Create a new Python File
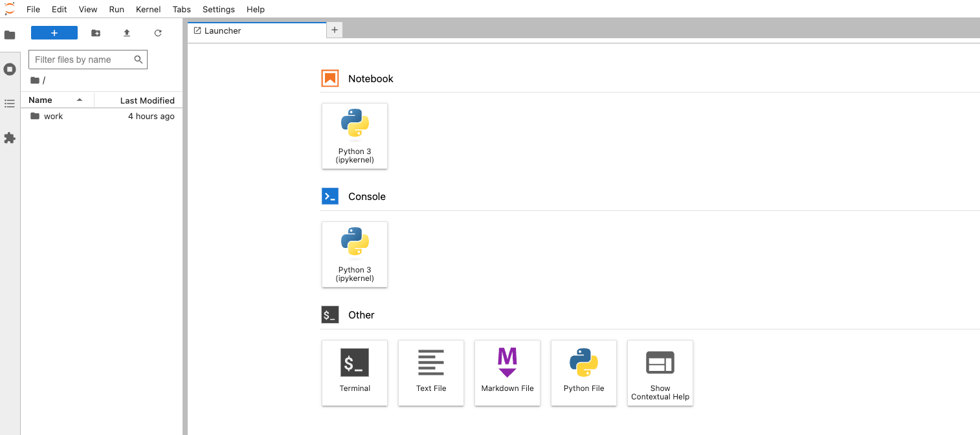Viewport: 980px width, 435px height. click(x=583, y=373)
